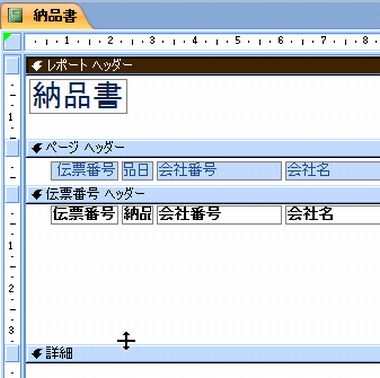Viewport: 380px width, 378px height.
Task: Select 会社名 label in page header
Action: 333,170
